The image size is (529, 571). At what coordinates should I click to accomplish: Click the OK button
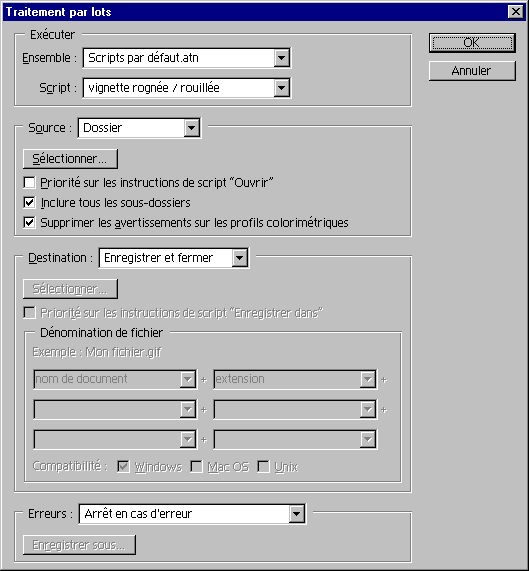[x=472, y=43]
